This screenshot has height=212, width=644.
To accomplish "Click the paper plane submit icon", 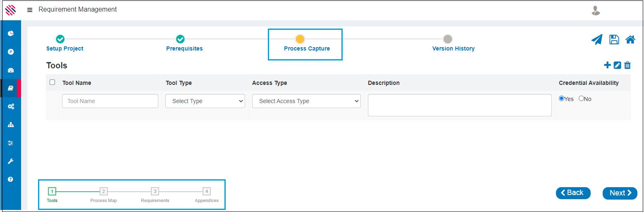I will pos(596,40).
